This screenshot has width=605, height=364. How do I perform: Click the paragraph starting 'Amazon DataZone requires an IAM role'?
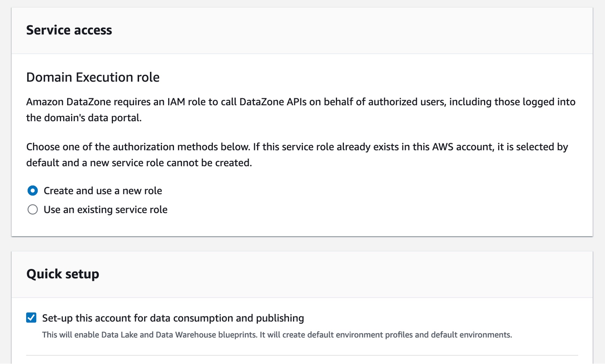pyautogui.click(x=301, y=110)
